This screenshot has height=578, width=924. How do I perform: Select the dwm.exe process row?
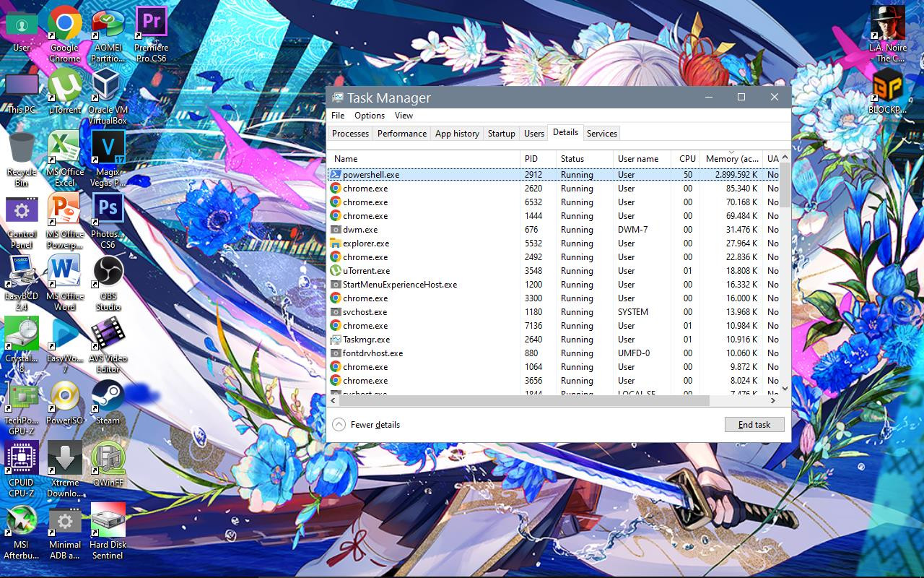coord(554,230)
